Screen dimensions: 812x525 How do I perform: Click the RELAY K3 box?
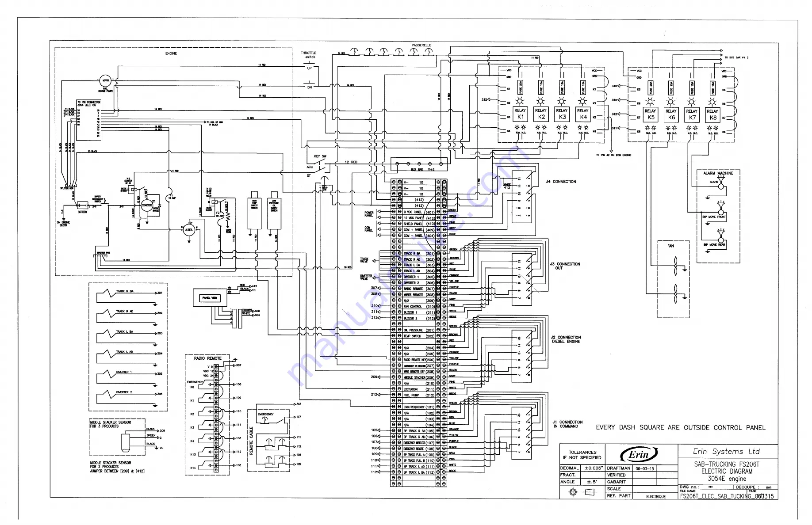click(562, 114)
